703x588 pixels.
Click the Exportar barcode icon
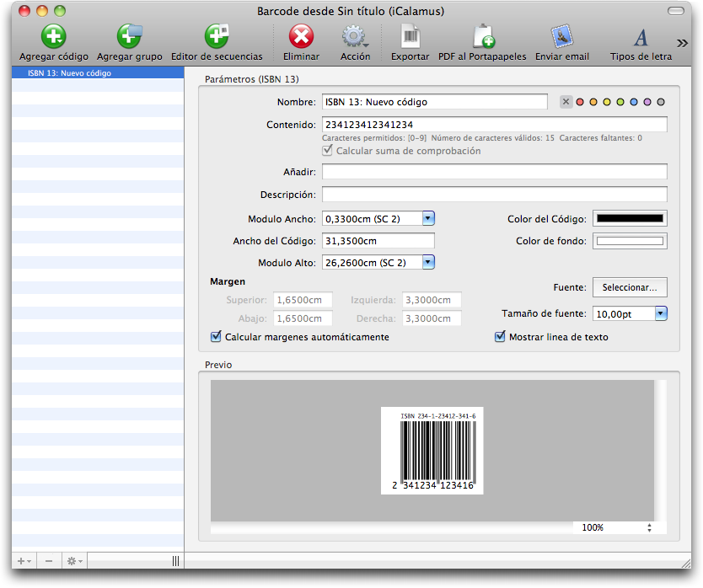pyautogui.click(x=411, y=36)
